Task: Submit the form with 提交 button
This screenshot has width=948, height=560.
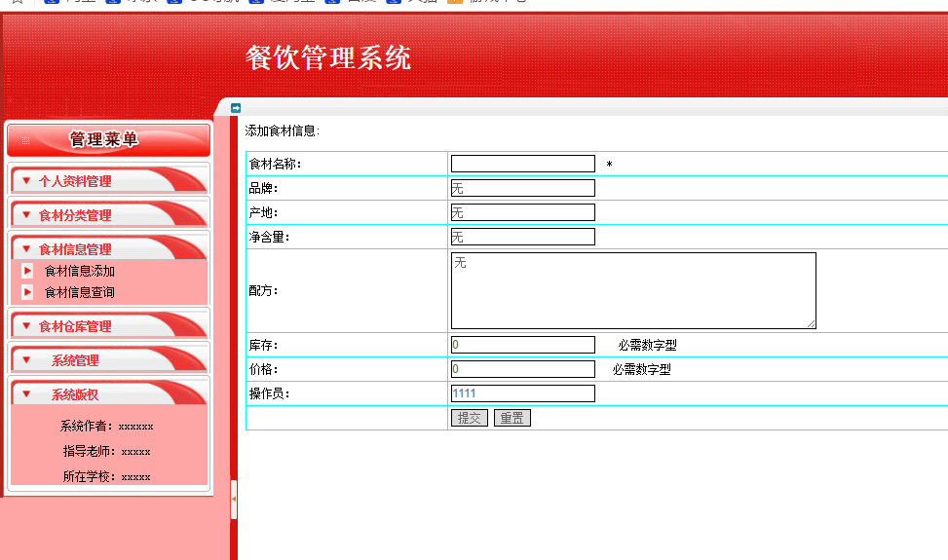Action: (470, 418)
